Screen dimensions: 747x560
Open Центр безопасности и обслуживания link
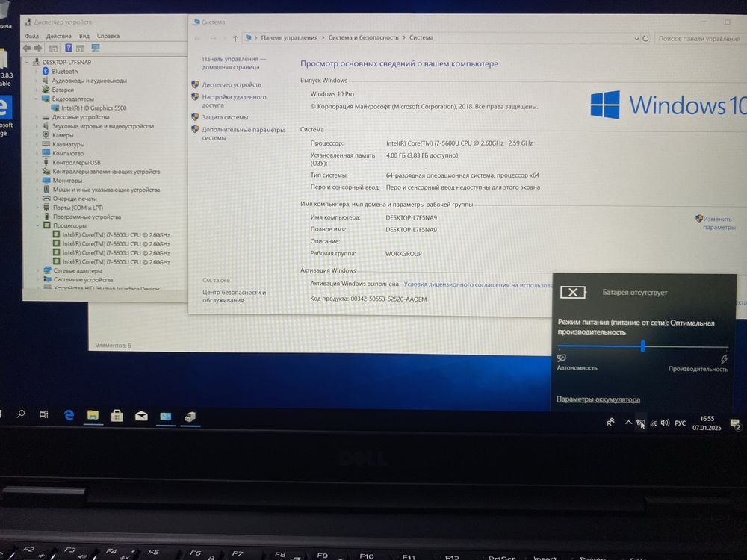pyautogui.click(x=234, y=296)
